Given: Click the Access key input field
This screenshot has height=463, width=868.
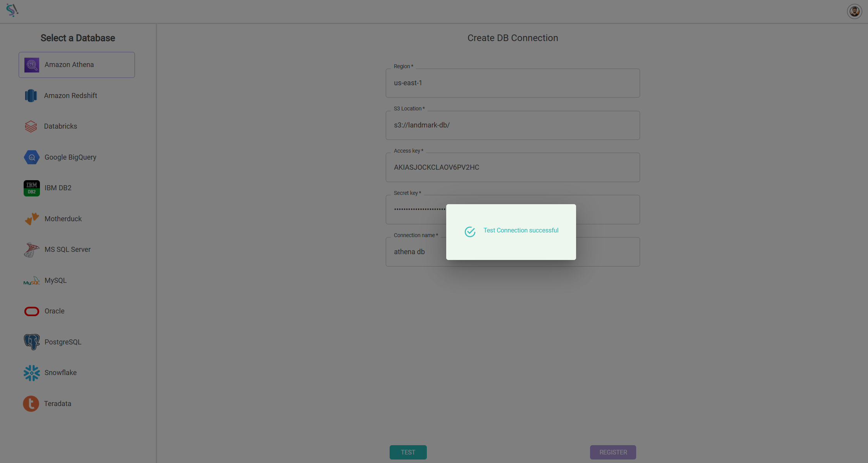Looking at the screenshot, I should tap(513, 167).
